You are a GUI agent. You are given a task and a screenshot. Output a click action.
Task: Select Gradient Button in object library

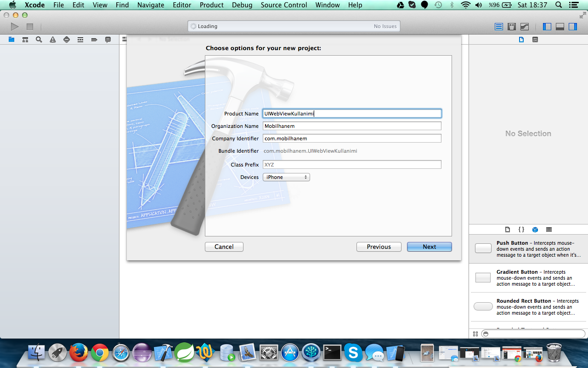pyautogui.click(x=527, y=278)
